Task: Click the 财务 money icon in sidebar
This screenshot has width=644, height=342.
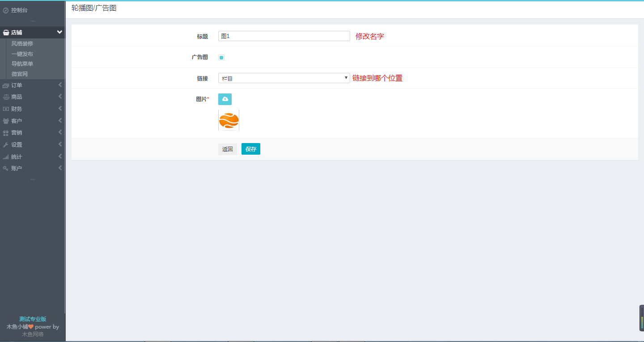Action: 6,109
